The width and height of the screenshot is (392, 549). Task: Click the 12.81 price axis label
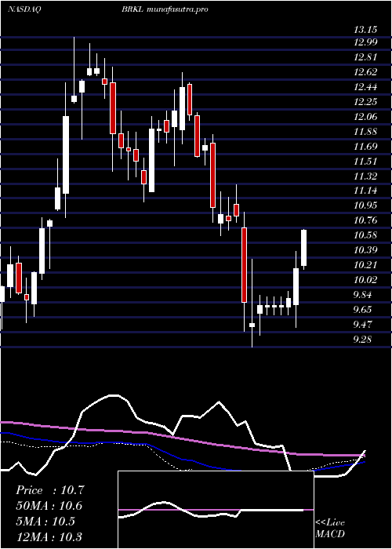click(365, 57)
